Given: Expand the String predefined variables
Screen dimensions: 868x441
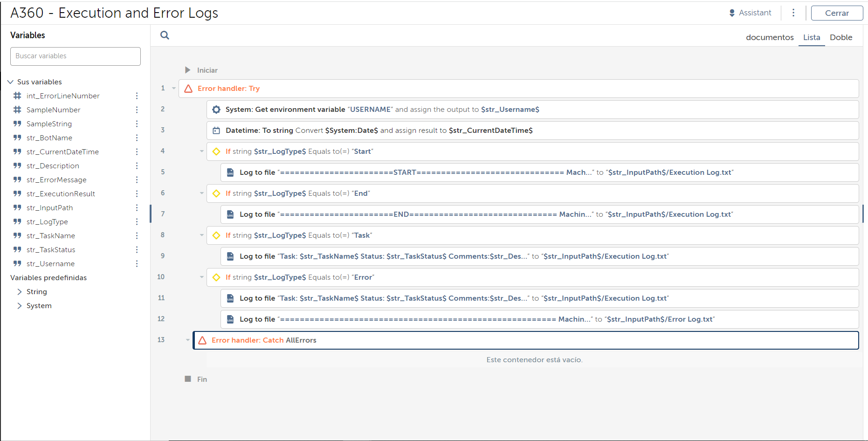Looking at the screenshot, I should [20, 292].
